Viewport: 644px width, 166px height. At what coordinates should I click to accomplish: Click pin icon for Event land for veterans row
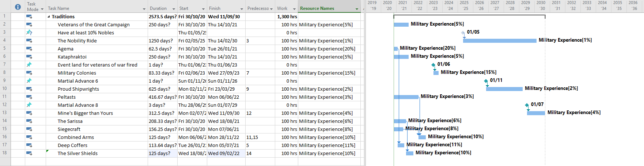[x=29, y=65]
